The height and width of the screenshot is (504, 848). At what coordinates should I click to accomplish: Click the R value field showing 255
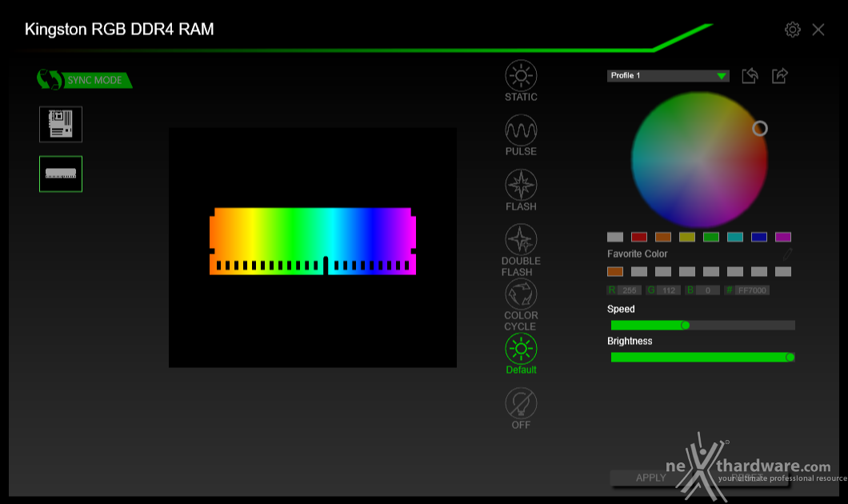pos(630,290)
